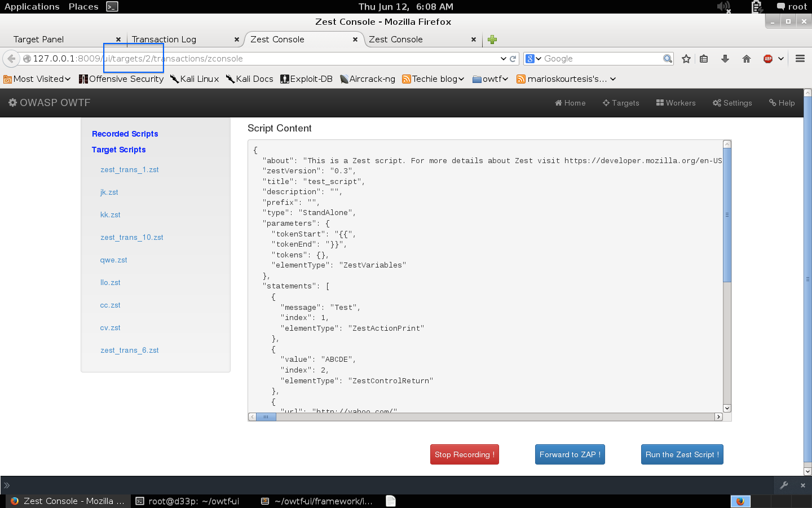812x508 pixels.
Task: Switch to the Transaction Log tab
Action: coord(183,40)
